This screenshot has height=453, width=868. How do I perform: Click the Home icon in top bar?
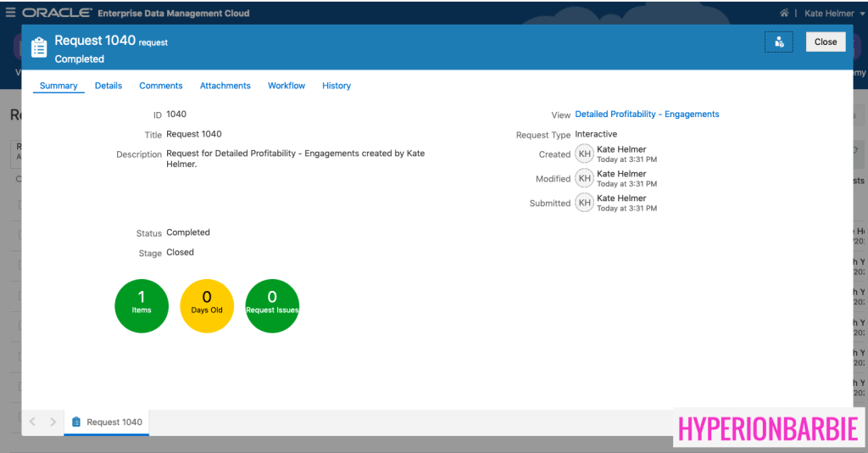point(784,14)
